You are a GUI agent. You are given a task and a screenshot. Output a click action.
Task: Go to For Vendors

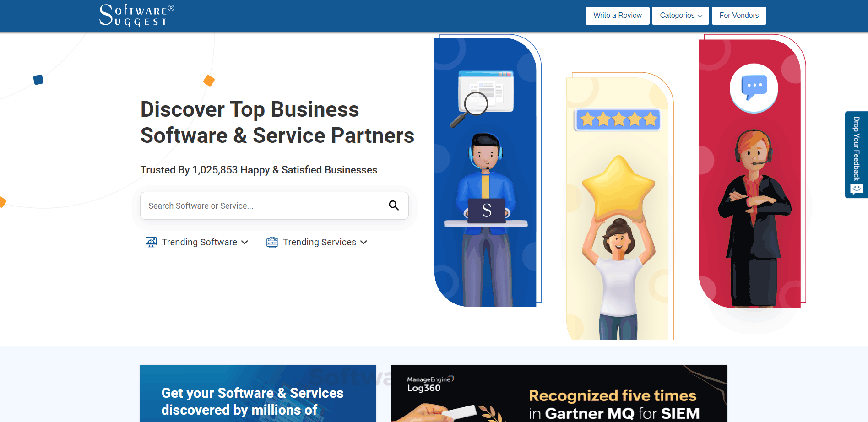[x=739, y=16]
